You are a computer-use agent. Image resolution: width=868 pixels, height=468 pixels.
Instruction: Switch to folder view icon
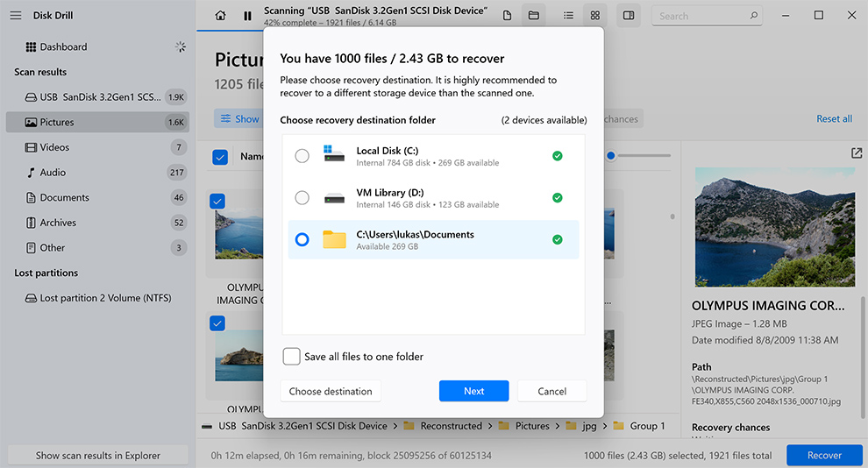pyautogui.click(x=534, y=16)
